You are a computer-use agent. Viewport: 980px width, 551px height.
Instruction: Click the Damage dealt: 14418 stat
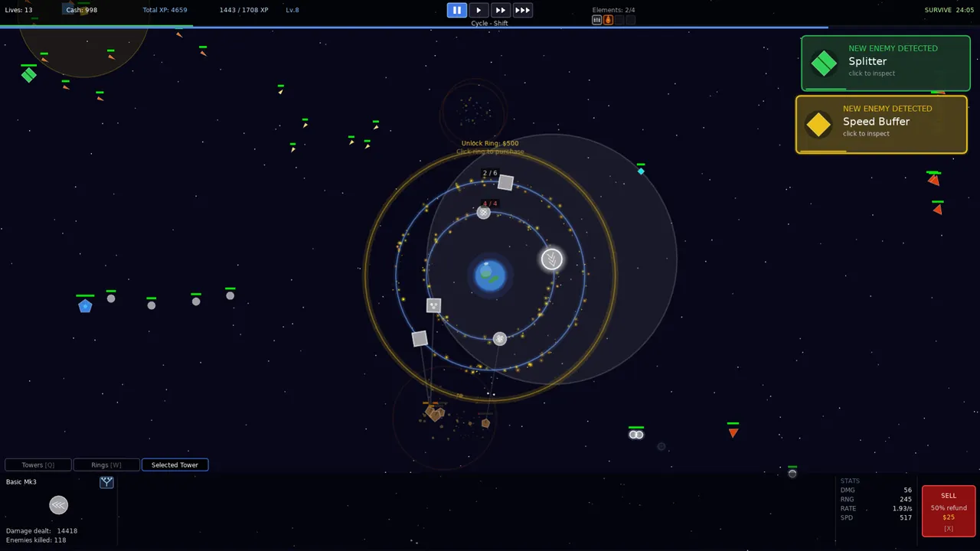(41, 530)
